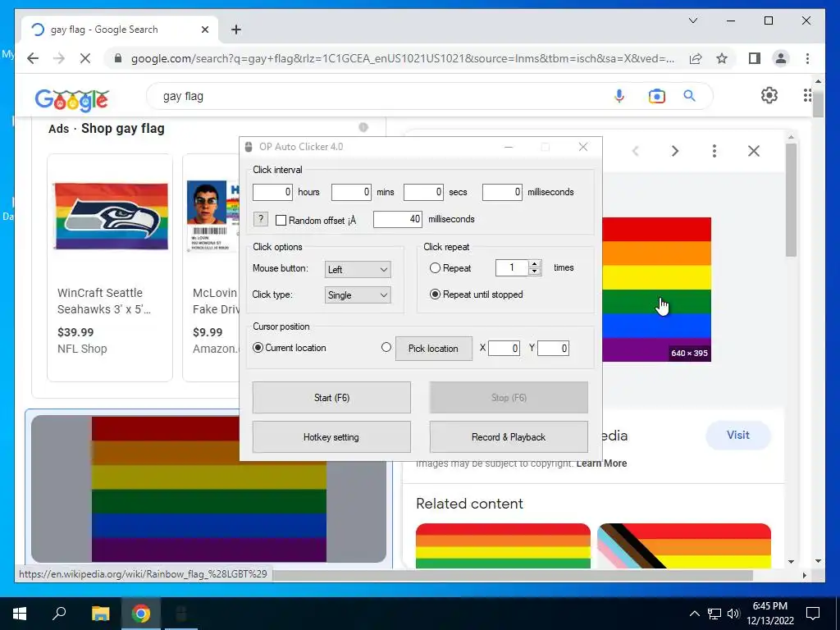
Task: Click the ad info icon near Shop gay flag
Action: pyautogui.click(x=363, y=127)
